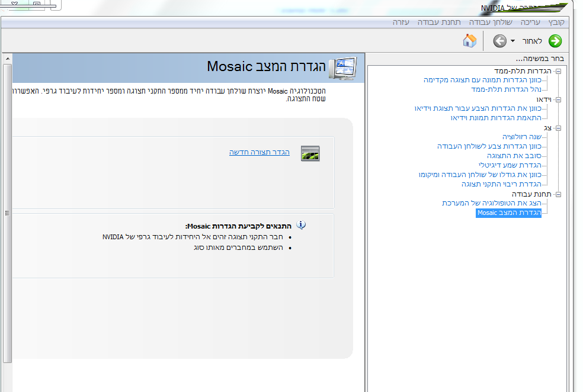Click the הגדרות תלת-ממד group label
The image size is (583, 392).
click(523, 70)
